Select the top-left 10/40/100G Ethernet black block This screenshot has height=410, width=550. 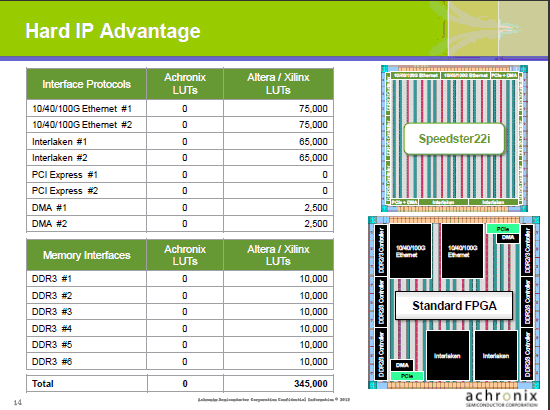pos(410,251)
